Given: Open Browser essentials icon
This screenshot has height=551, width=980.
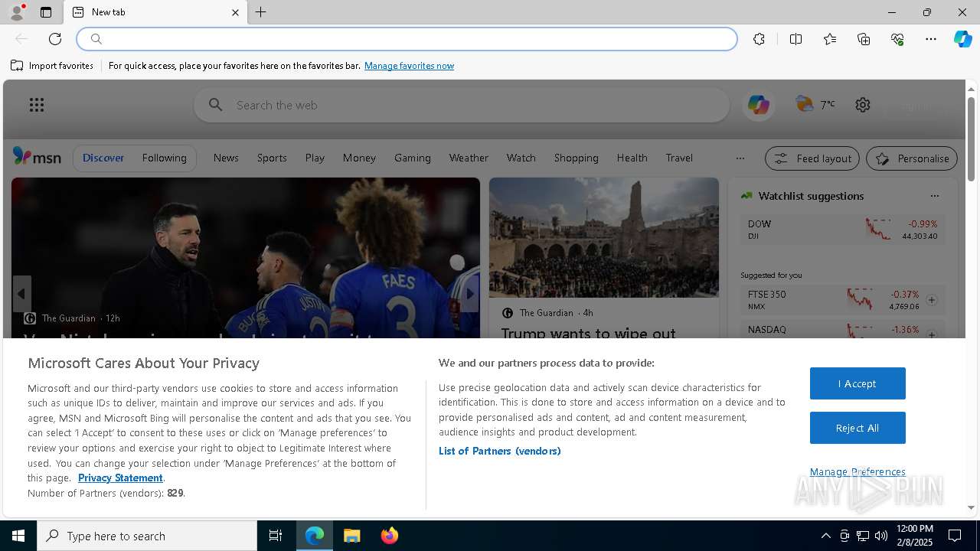Looking at the screenshot, I should point(897,39).
